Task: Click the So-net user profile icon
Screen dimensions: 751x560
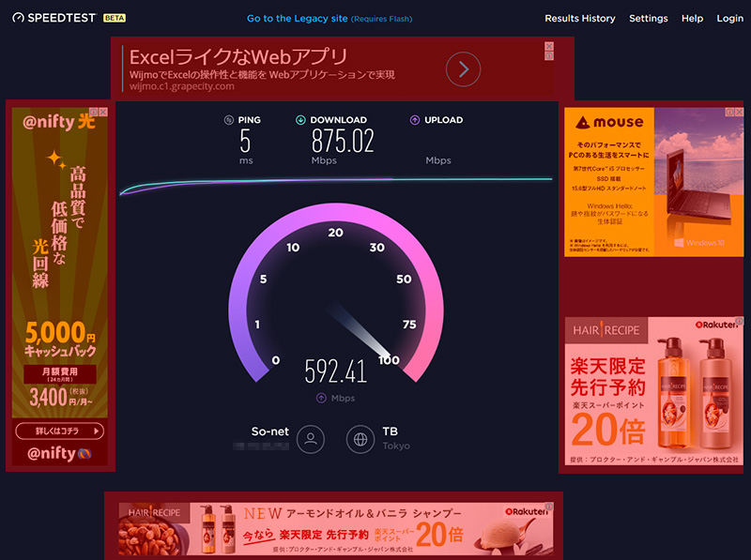Action: pyautogui.click(x=311, y=438)
